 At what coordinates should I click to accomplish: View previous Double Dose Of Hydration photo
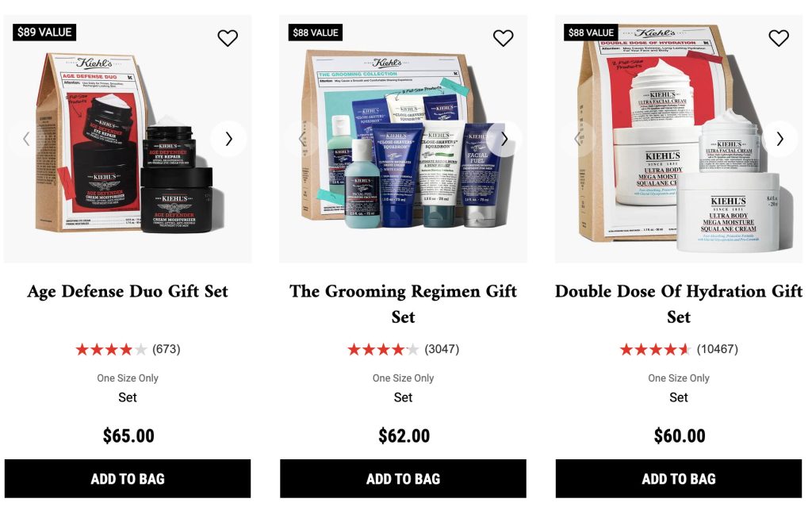578,138
